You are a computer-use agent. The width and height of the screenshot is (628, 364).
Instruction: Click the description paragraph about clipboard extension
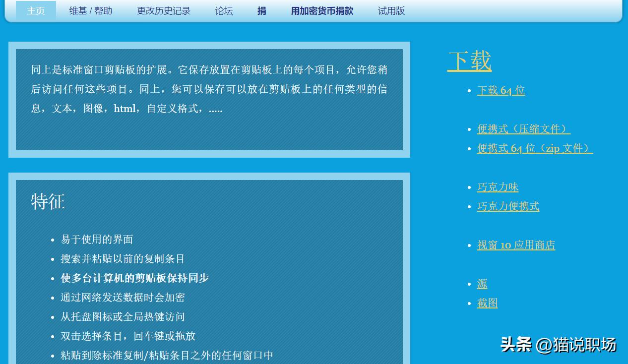tap(208, 89)
